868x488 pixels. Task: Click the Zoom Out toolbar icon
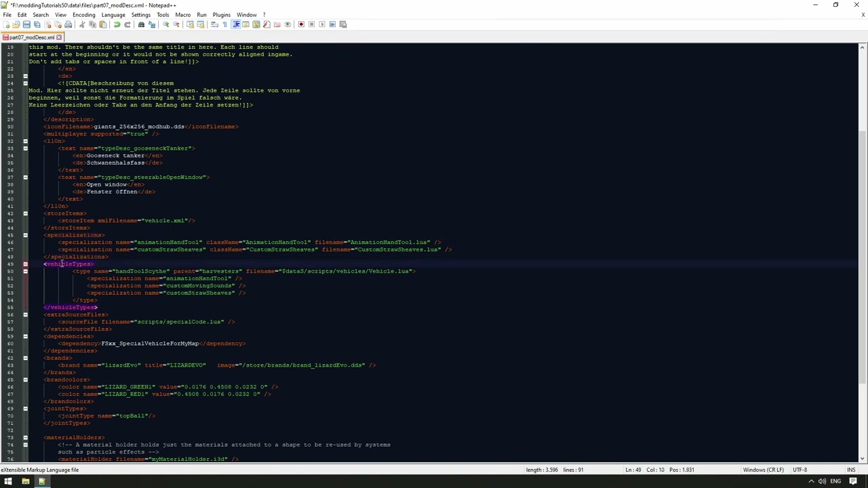[x=176, y=24]
